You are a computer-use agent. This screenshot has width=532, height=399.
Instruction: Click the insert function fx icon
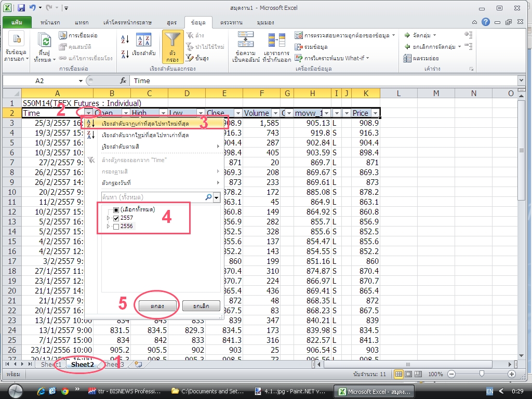pyautogui.click(x=123, y=81)
